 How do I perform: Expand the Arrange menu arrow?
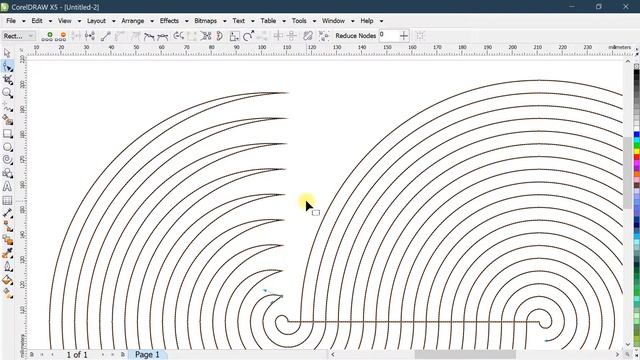(152, 21)
